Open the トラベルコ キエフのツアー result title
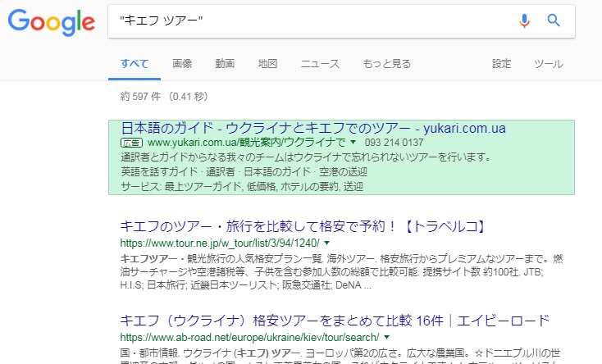 303,226
